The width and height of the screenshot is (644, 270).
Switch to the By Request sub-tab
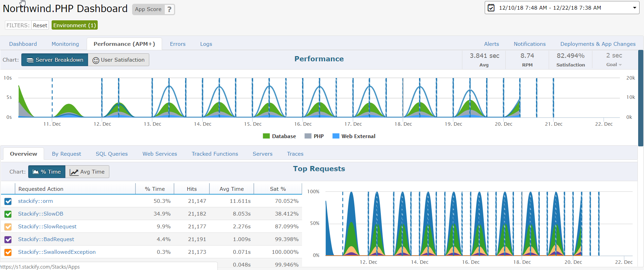[66, 154]
